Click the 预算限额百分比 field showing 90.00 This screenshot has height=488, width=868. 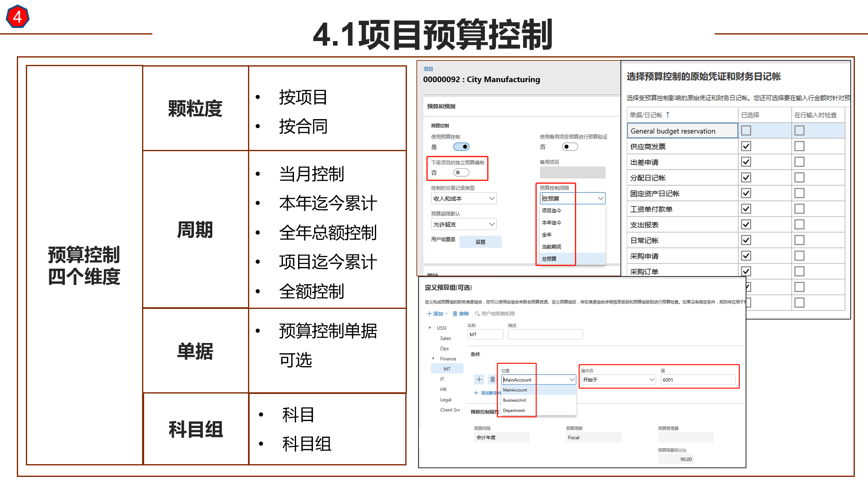click(676, 459)
